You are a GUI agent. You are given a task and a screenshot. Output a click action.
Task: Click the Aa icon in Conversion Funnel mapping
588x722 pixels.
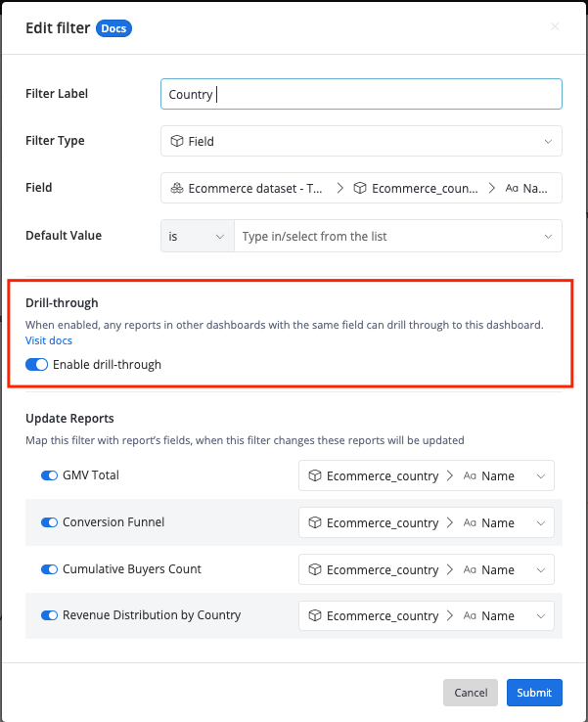(x=470, y=522)
